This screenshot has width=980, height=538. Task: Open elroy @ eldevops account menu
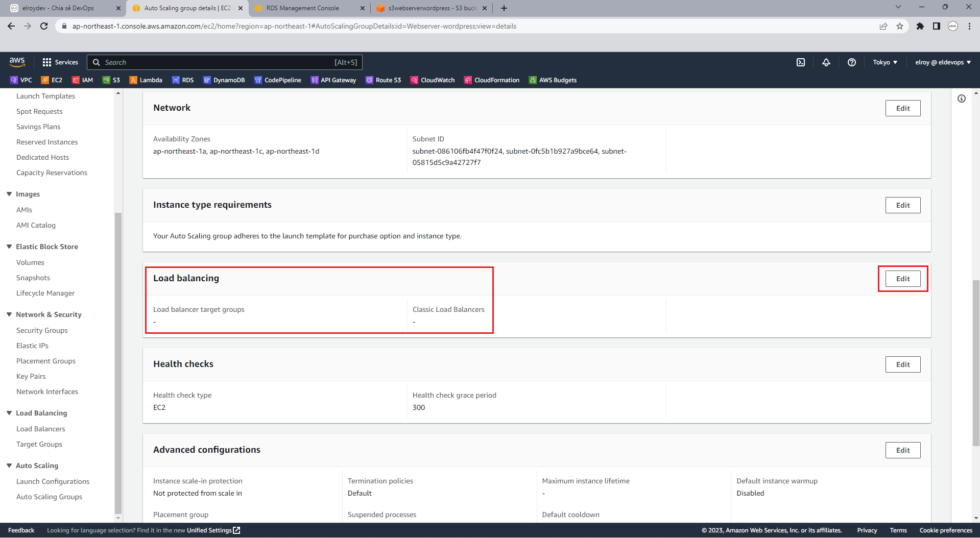943,62
